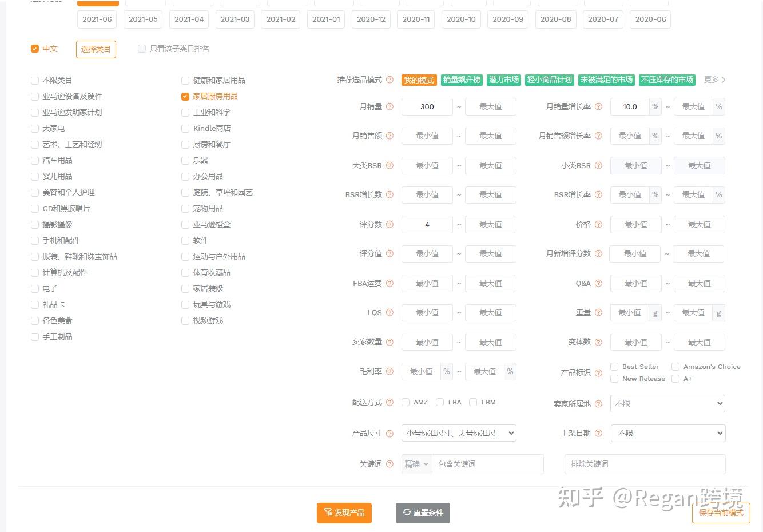Screen dimensions: 763x532
Task: Tick the 不限类目 checkbox
Action: [x=35, y=80]
